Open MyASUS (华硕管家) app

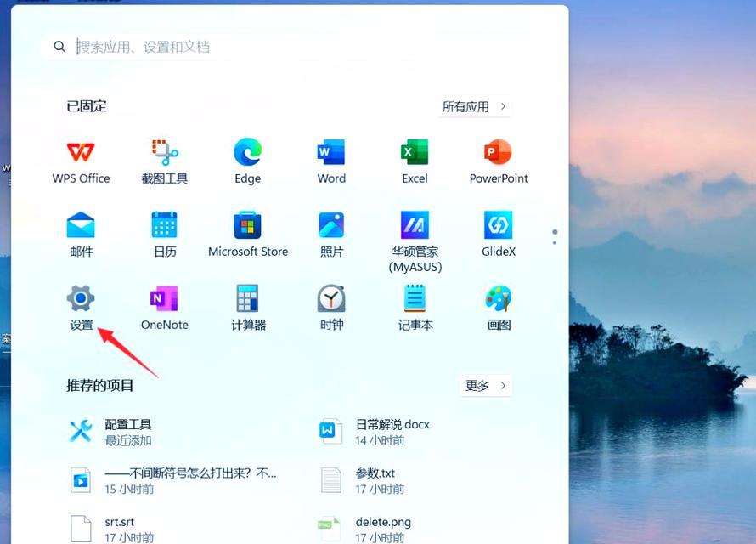coord(415,242)
